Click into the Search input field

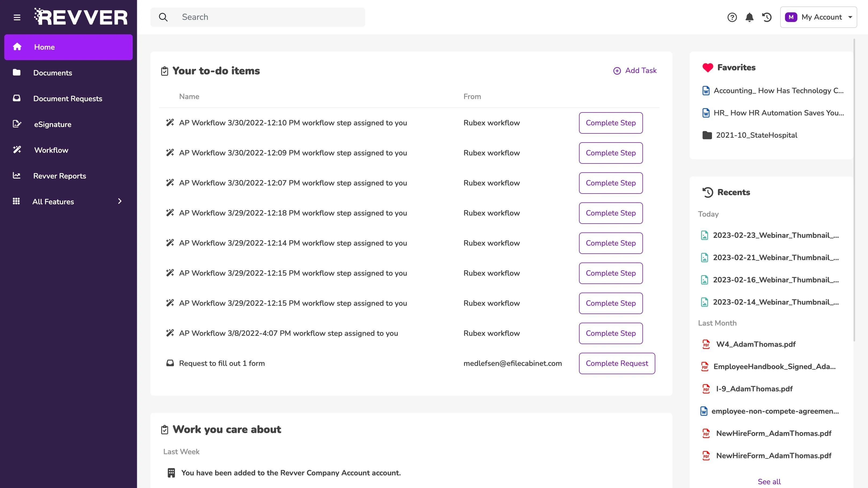point(258,17)
